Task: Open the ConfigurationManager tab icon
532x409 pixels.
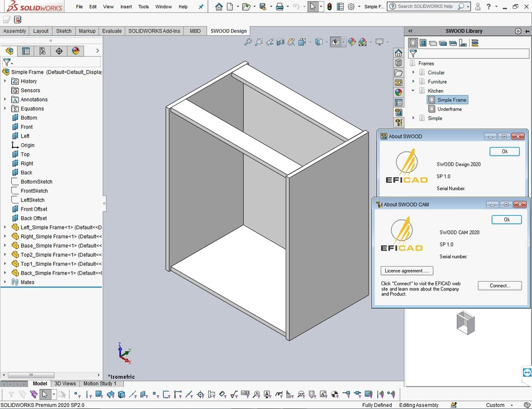Action: [x=42, y=51]
